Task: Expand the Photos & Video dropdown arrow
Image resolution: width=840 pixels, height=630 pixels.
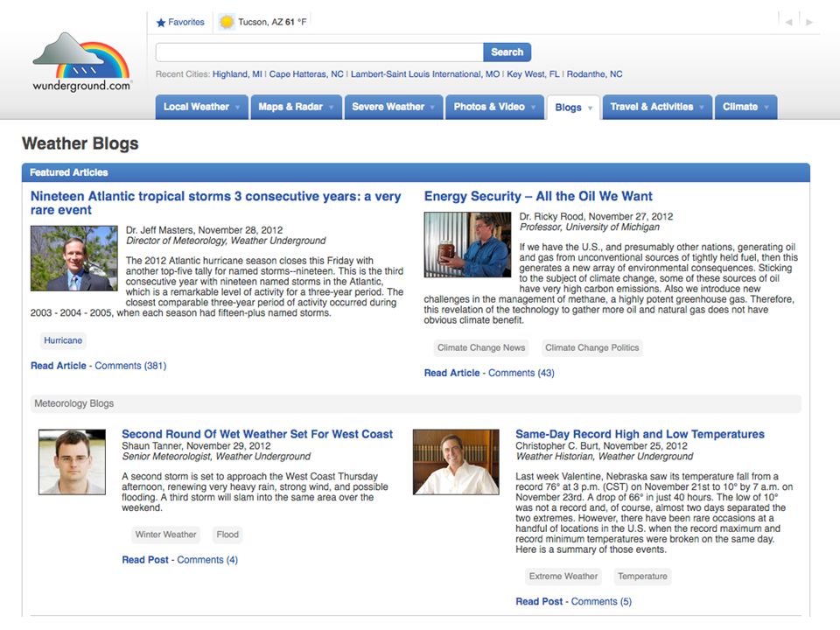Action: pos(533,107)
